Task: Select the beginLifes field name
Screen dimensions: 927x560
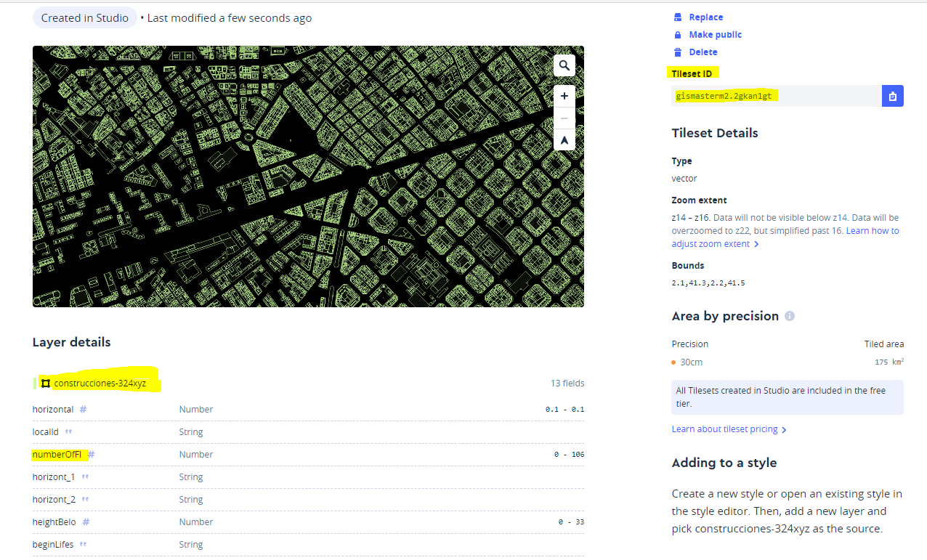Action: [53, 544]
